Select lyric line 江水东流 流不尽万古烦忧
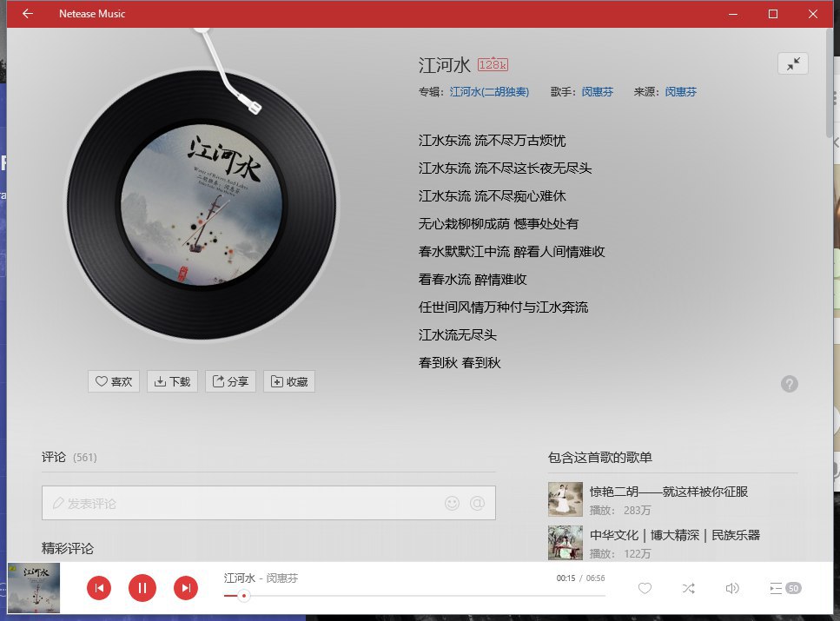Image resolution: width=840 pixels, height=621 pixels. [492, 141]
